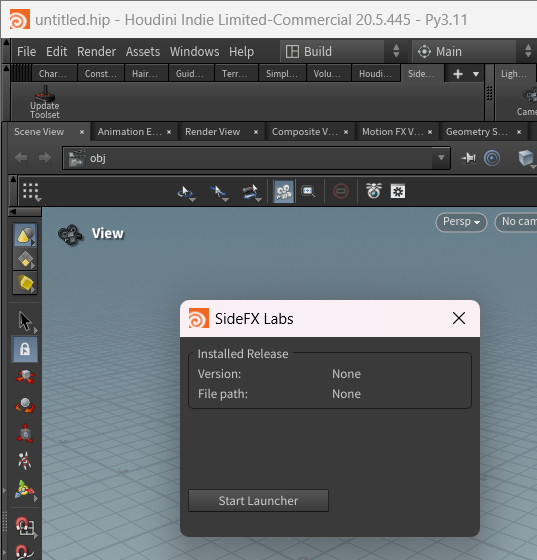Click the Houdini logo in title bar
The image size is (537, 560).
click(x=20, y=20)
